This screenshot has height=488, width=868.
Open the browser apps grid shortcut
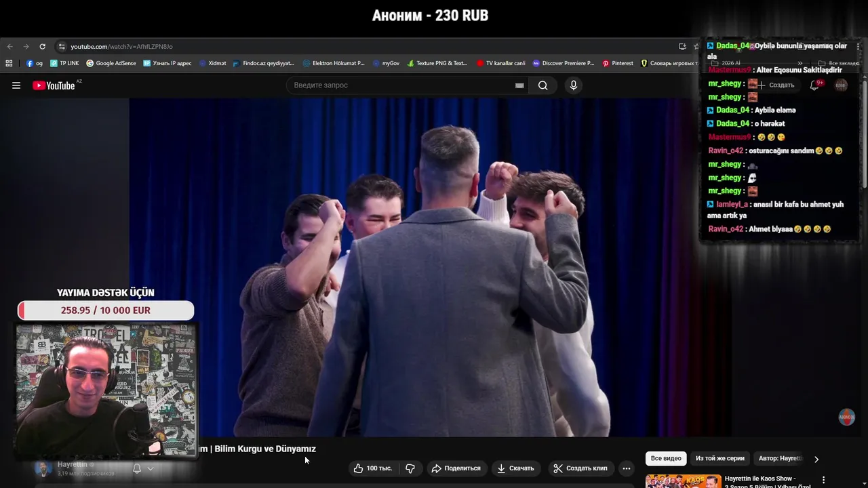pyautogui.click(x=9, y=63)
